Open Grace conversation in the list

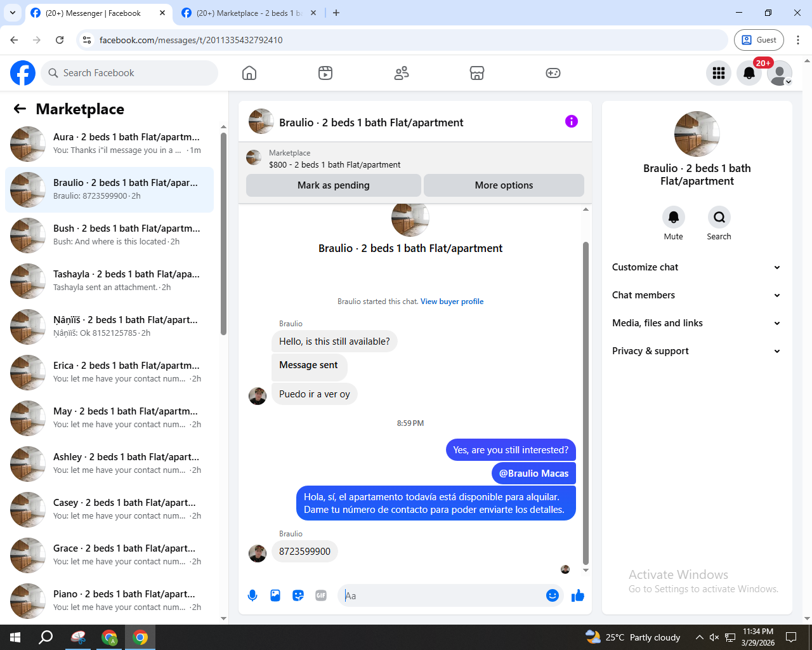(109, 555)
